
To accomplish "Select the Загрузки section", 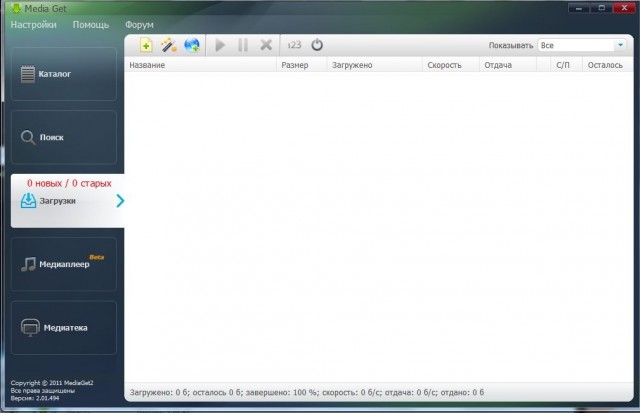I will 67,201.
